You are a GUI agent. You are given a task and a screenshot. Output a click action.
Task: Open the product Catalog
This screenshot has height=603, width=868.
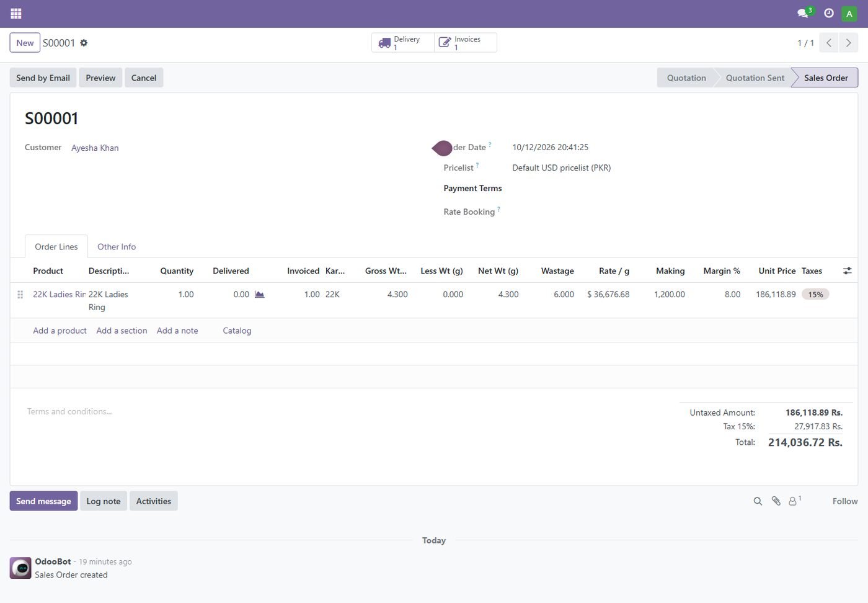click(237, 331)
